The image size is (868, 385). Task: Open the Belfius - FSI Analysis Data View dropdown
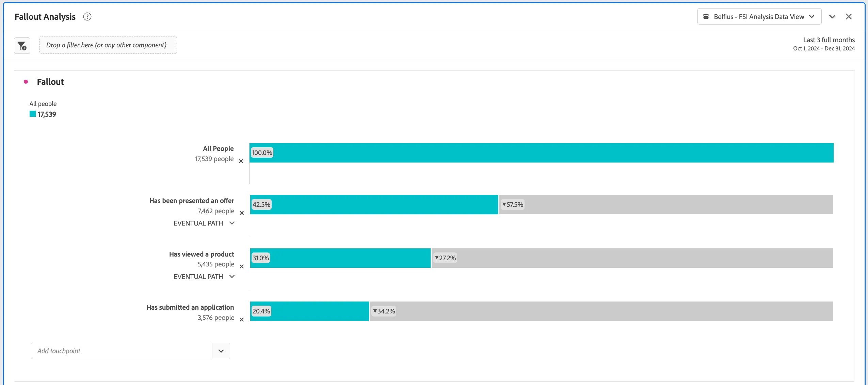(x=759, y=17)
